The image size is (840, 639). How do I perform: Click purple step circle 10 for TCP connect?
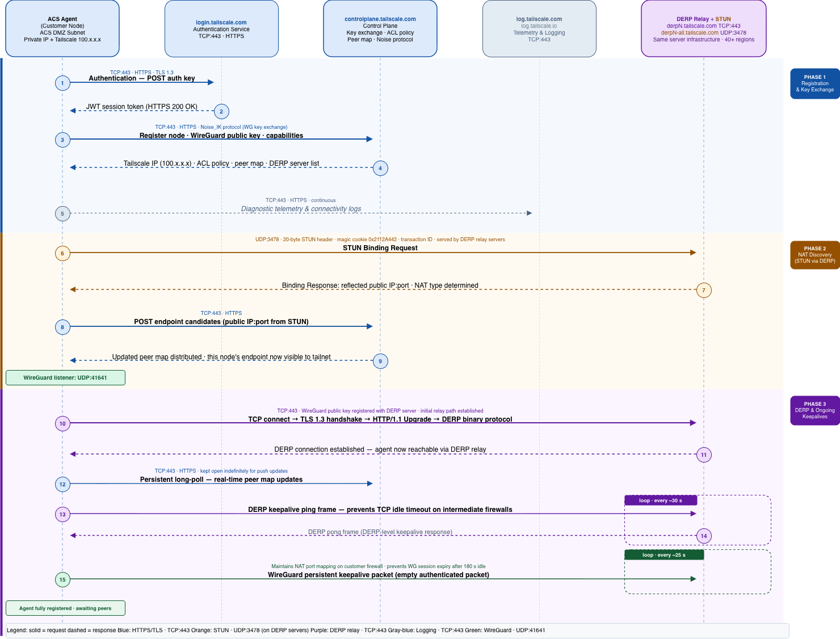62,423
